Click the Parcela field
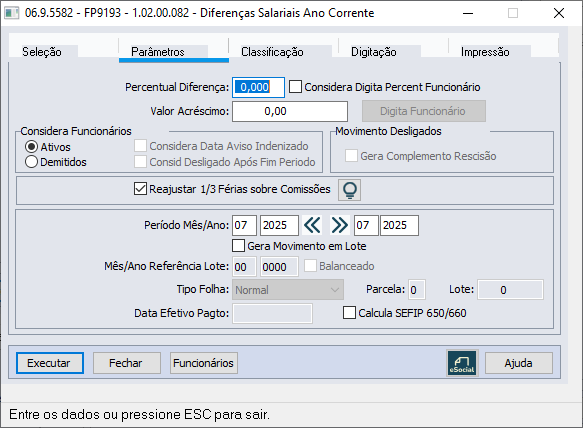The image size is (583, 428). tap(417, 290)
